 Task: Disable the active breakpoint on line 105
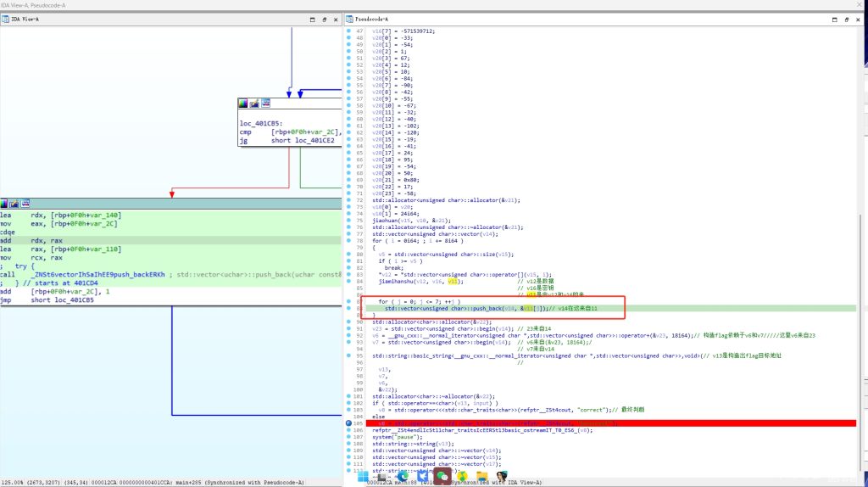(x=348, y=423)
